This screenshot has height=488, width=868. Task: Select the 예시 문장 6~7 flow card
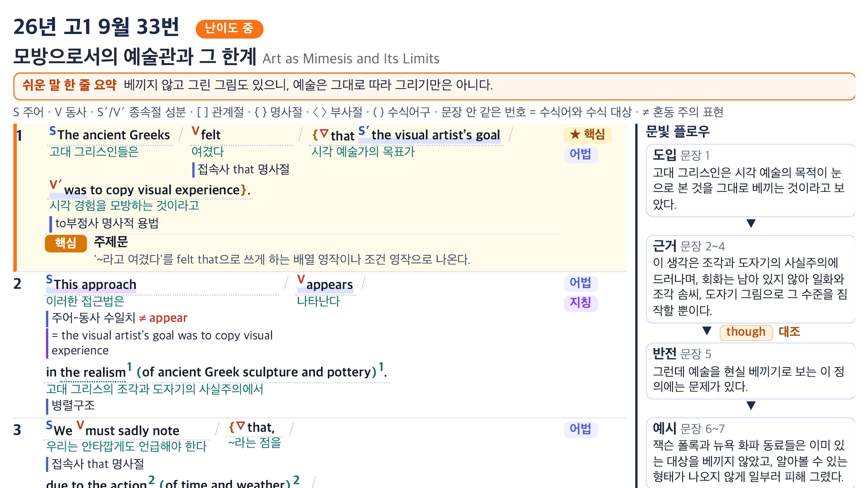pos(751,453)
